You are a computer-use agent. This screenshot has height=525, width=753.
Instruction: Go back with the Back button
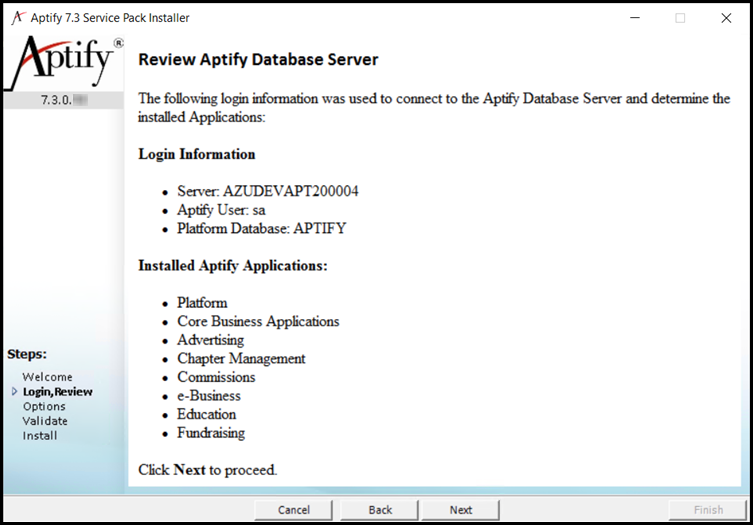click(x=380, y=510)
